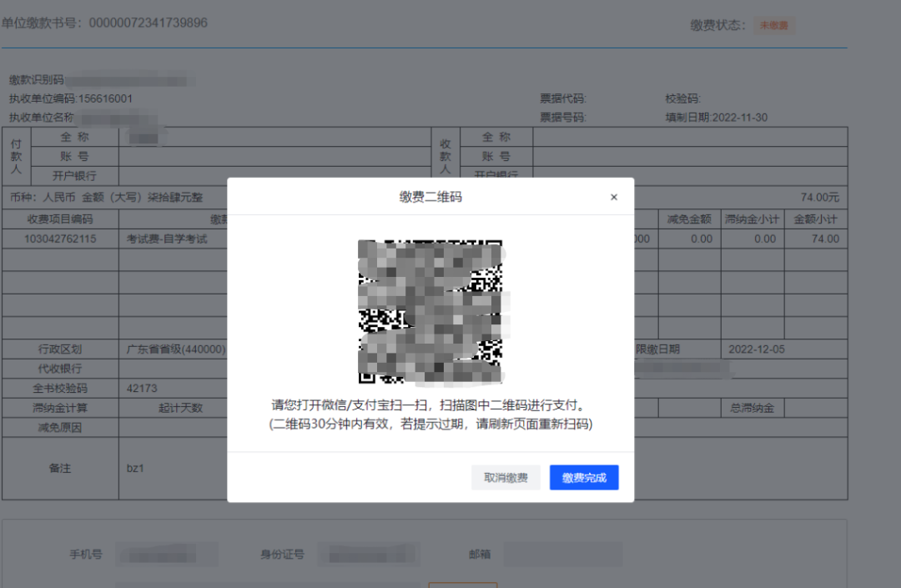This screenshot has height=588, width=901.
Task: Click the 取消缴费 button
Action: coord(506,478)
